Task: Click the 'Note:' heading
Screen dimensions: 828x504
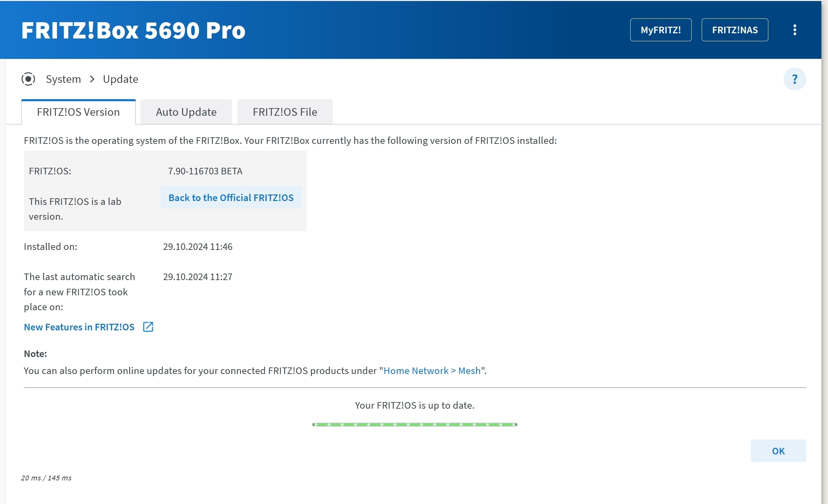Action: [35, 354]
